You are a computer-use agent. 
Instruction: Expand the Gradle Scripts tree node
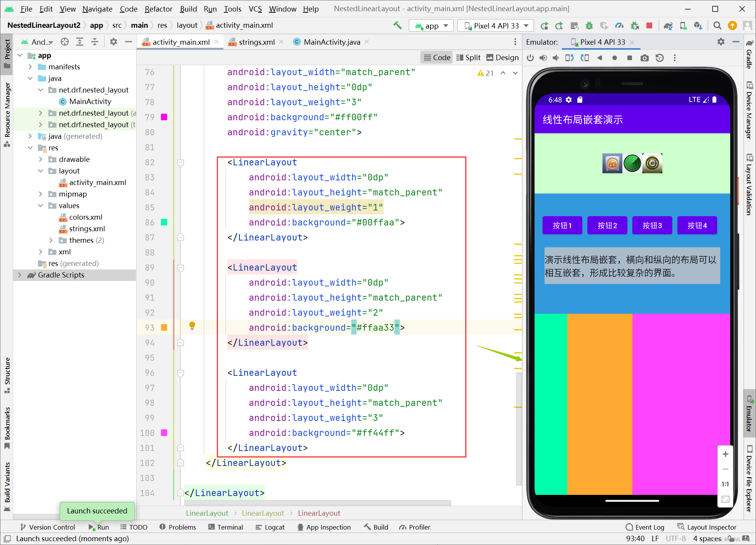coord(20,275)
